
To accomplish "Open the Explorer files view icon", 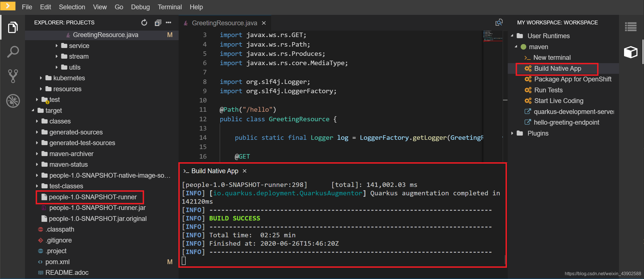I will [x=13, y=27].
